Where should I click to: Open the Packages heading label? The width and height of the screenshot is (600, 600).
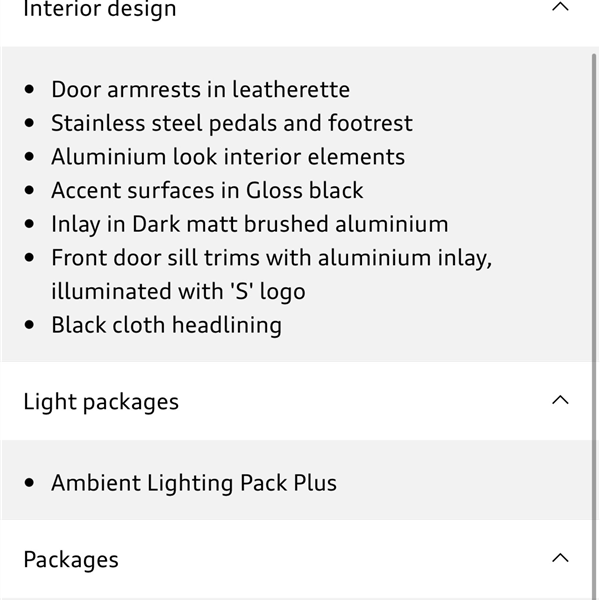click(x=71, y=560)
